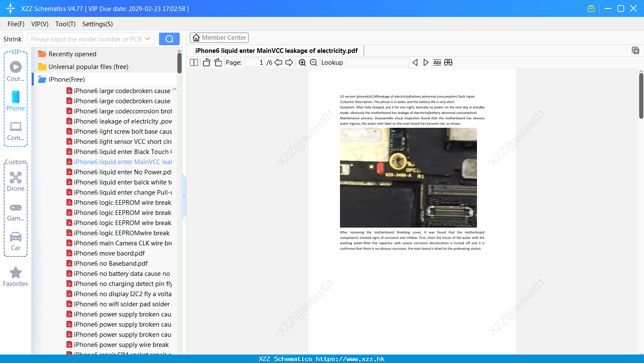Open the VIP(V) menu

(x=40, y=24)
